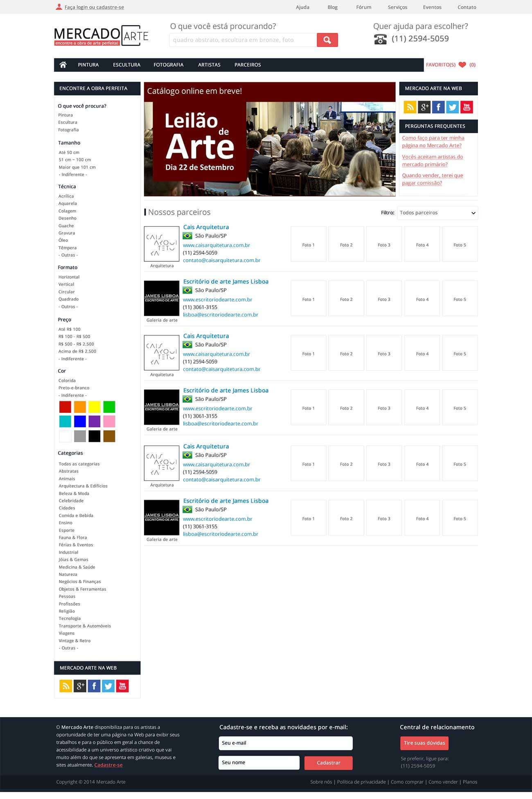Open the ESCULTURA menu item

point(126,65)
